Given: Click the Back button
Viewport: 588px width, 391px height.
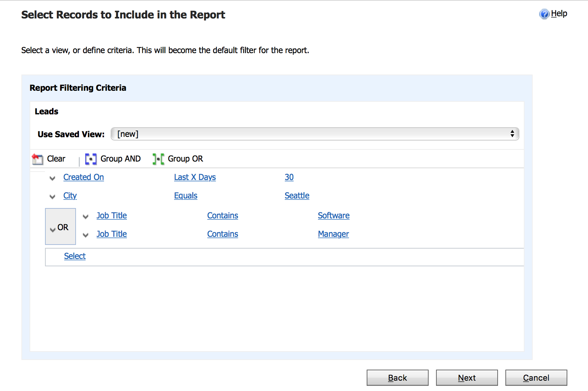Looking at the screenshot, I should [397, 378].
